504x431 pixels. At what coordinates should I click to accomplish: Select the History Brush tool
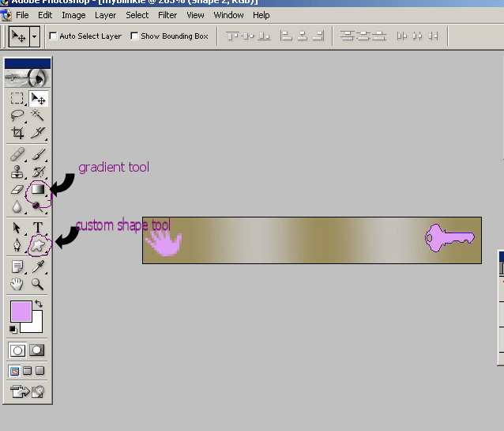(38, 172)
